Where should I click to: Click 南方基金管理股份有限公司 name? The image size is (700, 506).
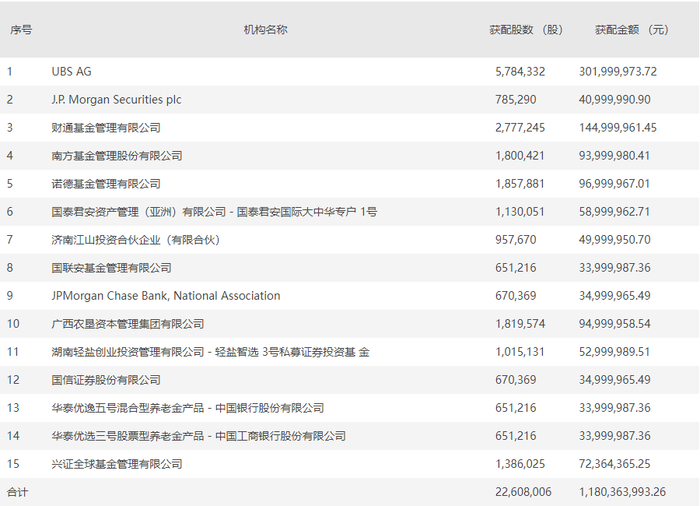pos(117,156)
